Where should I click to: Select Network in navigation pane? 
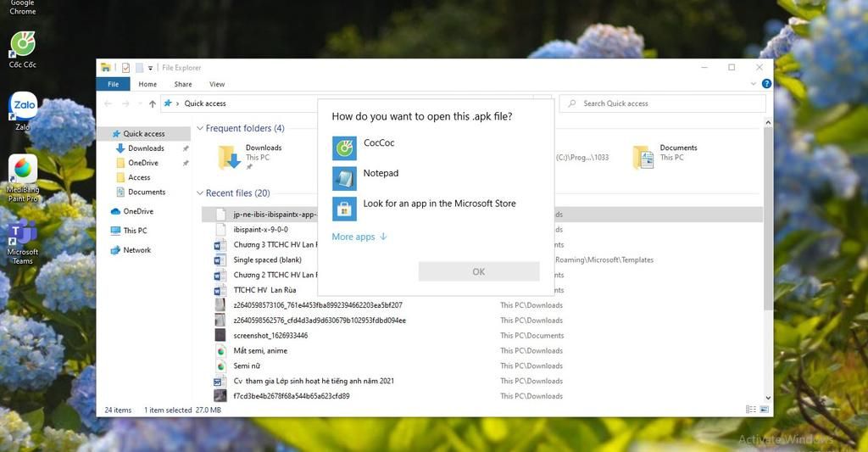(136, 250)
